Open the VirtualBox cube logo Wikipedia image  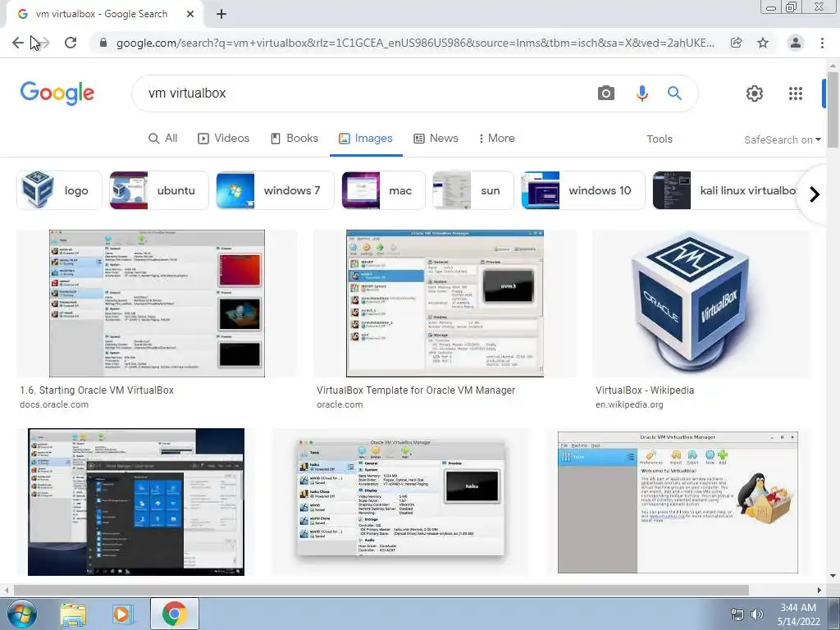(701, 304)
